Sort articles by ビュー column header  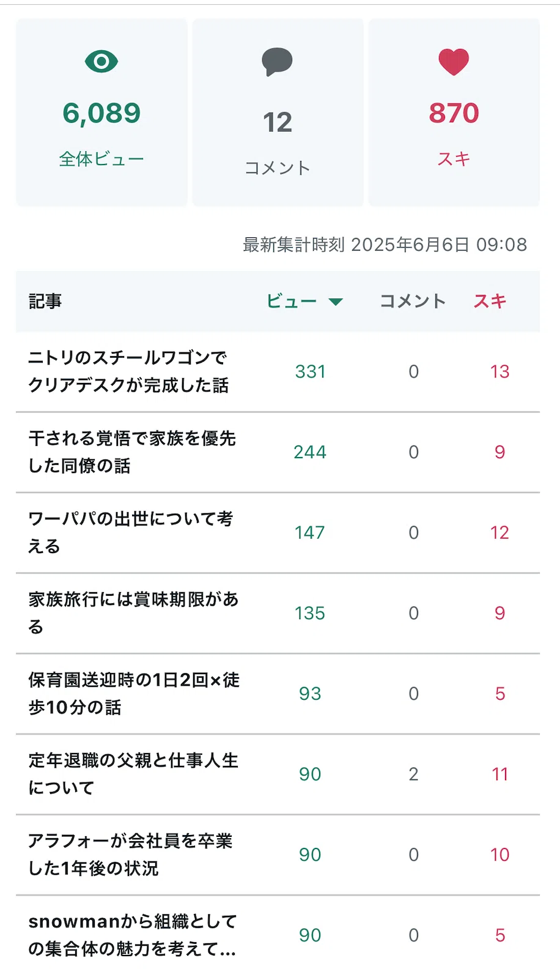click(x=292, y=301)
